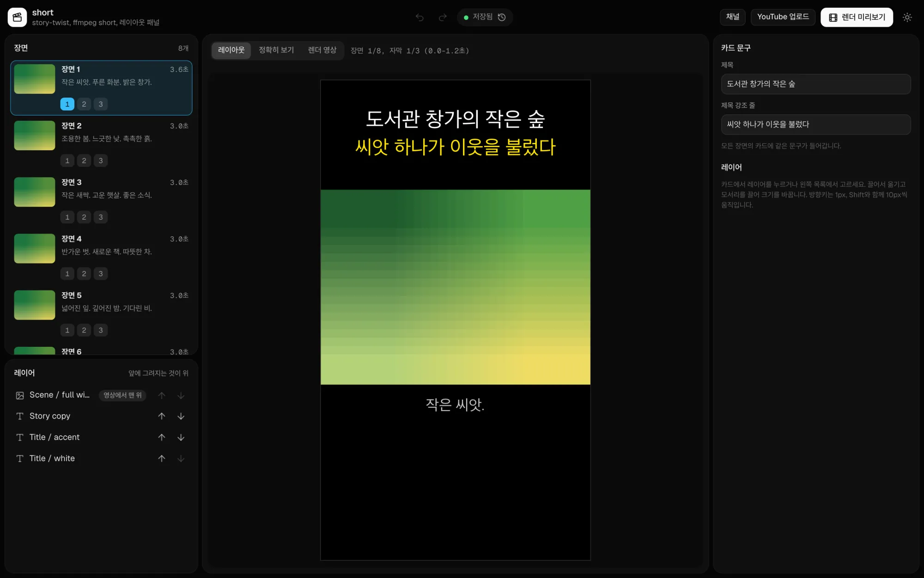Move Story copy layer down
Screen dimensions: 924x578
point(181,416)
